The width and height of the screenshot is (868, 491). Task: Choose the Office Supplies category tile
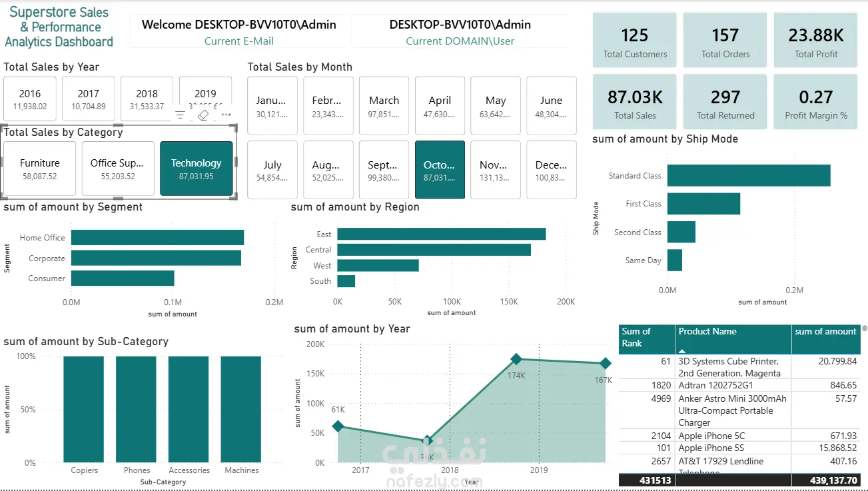(x=118, y=169)
